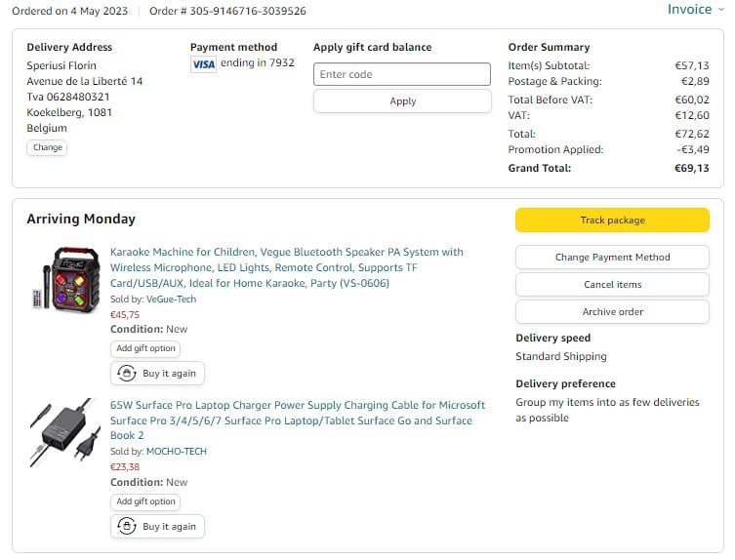
Task: Click the gift card code input field
Action: (x=401, y=74)
